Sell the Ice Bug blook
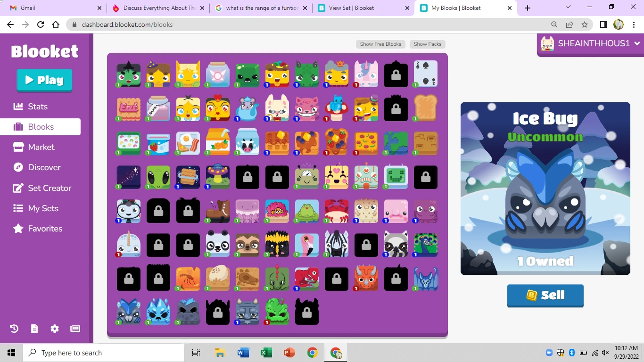644x362 pixels. pyautogui.click(x=545, y=296)
